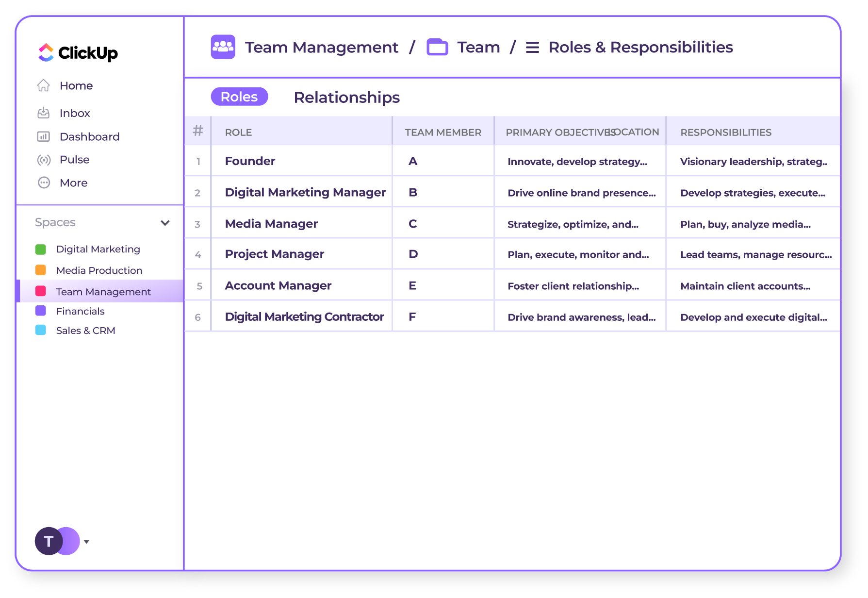This screenshot has height=598, width=868.
Task: Switch to the Roles tab
Action: point(239,97)
